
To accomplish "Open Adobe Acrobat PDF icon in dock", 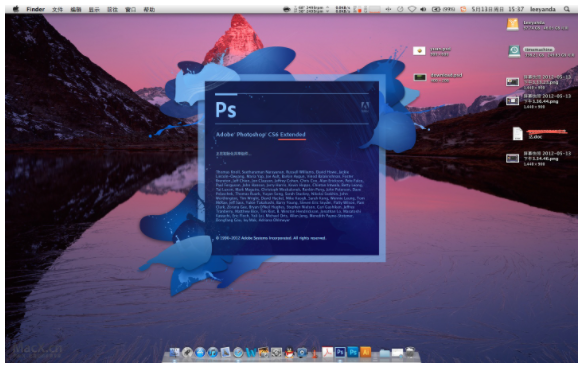I will pyautogui.click(x=327, y=352).
